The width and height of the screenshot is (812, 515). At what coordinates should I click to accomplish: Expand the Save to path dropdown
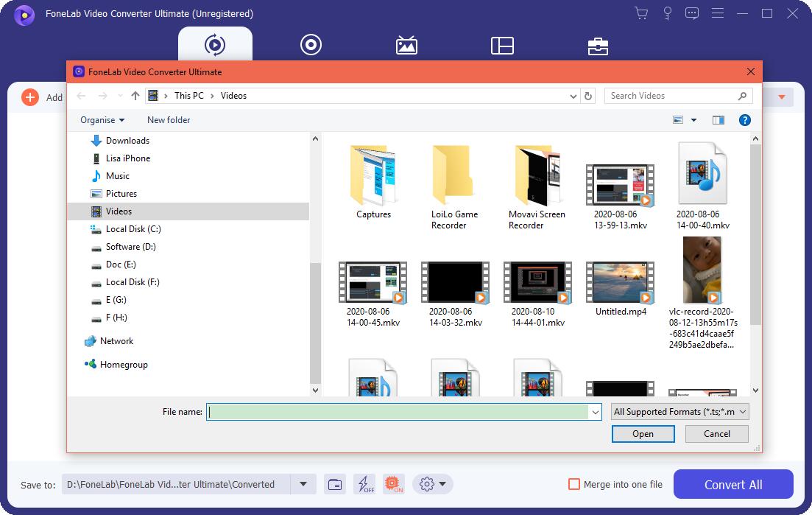click(x=303, y=485)
